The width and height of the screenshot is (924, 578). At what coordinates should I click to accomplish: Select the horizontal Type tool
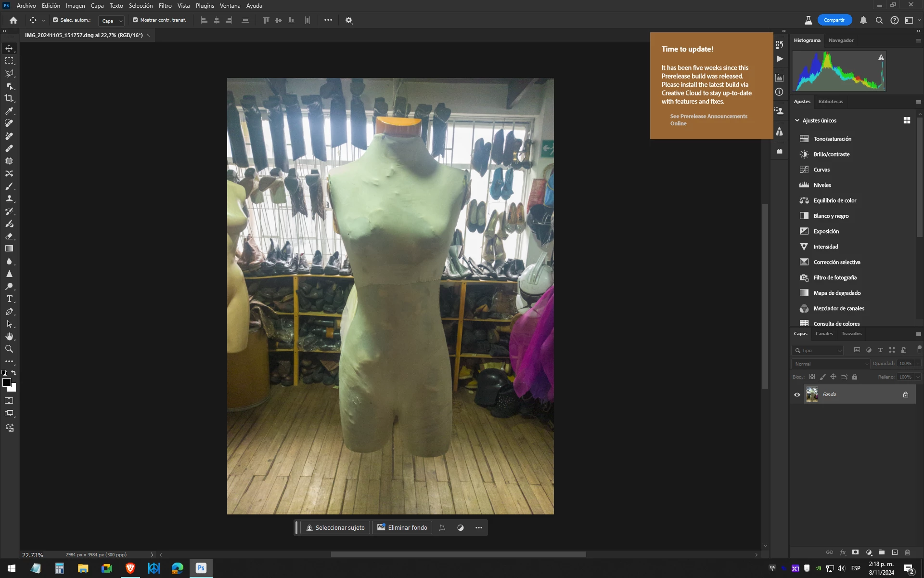(x=9, y=299)
